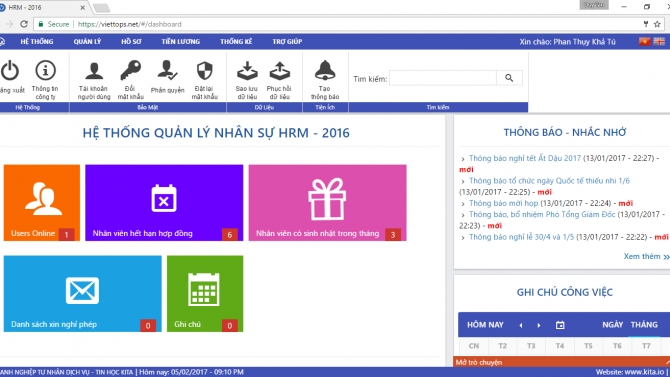Viewport: 670px width, 377px height.
Task: Click in the Tìm kiếm search field
Action: 443,78
